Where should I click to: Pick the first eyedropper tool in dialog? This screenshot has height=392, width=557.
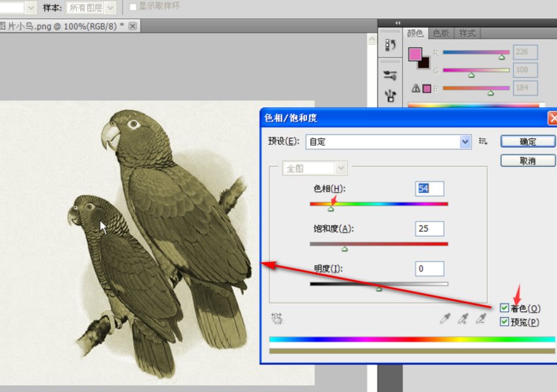point(445,320)
